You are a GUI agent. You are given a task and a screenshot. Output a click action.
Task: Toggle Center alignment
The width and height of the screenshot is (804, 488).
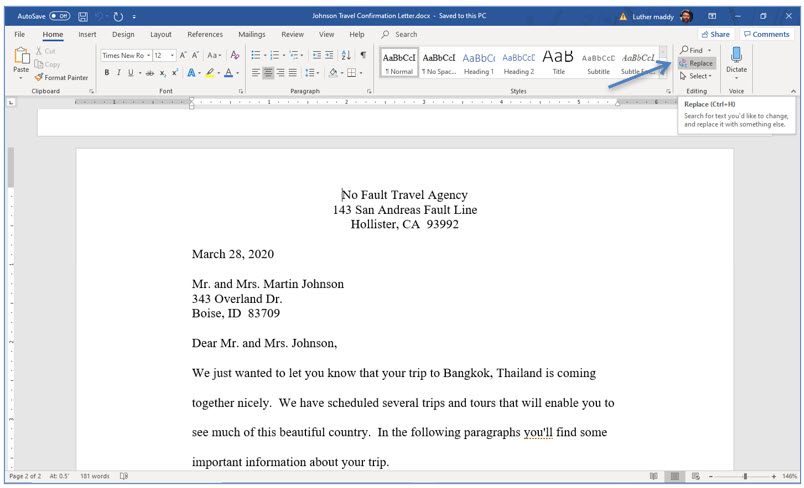pos(268,73)
